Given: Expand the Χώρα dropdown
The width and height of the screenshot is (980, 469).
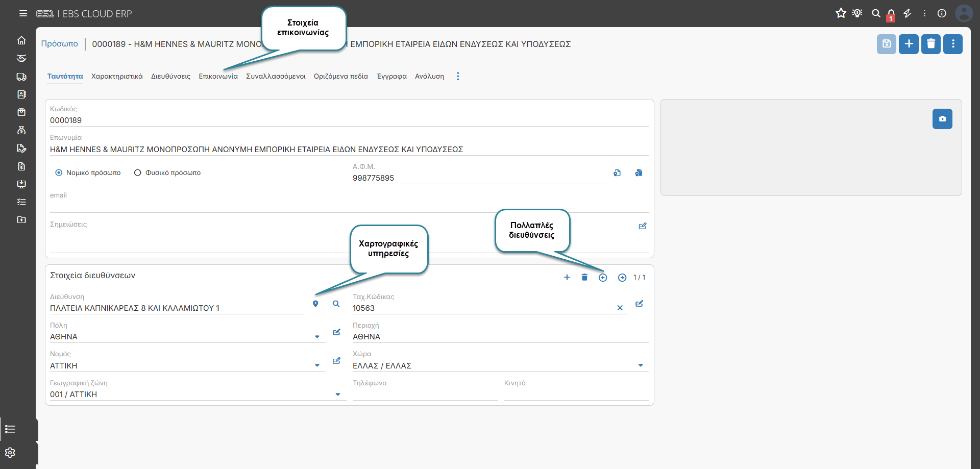Looking at the screenshot, I should [x=641, y=365].
